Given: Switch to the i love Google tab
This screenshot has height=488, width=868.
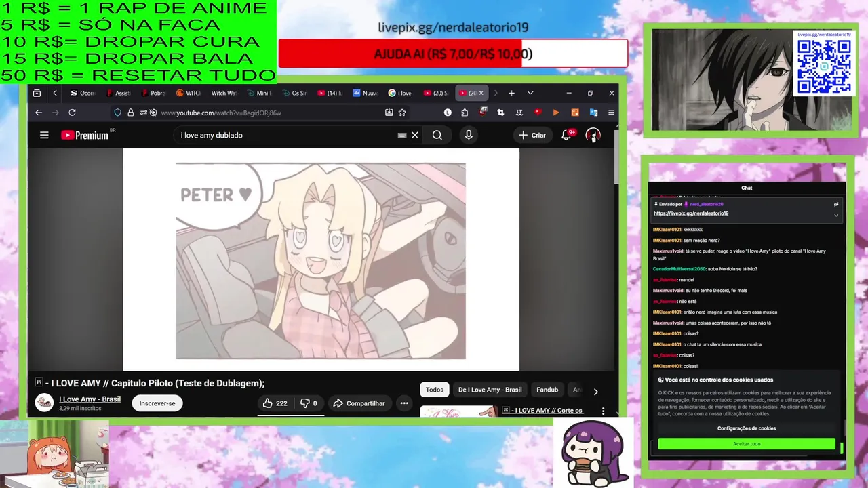Looking at the screenshot, I should 399,93.
